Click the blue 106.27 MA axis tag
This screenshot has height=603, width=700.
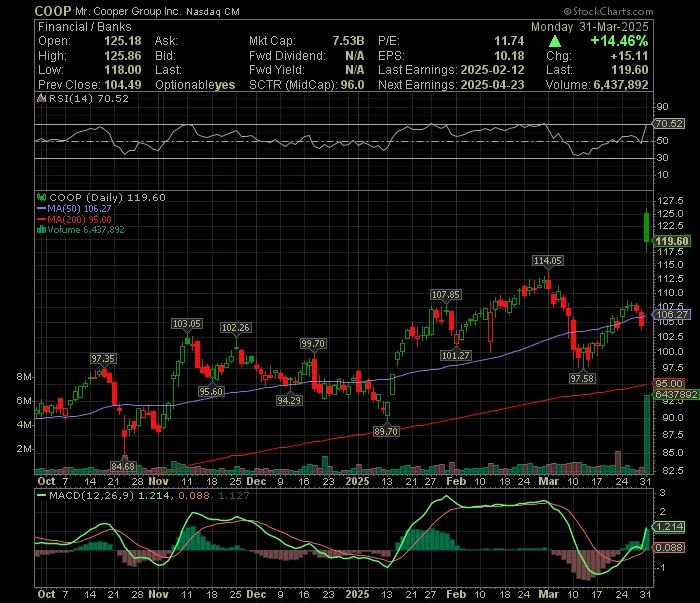(672, 314)
